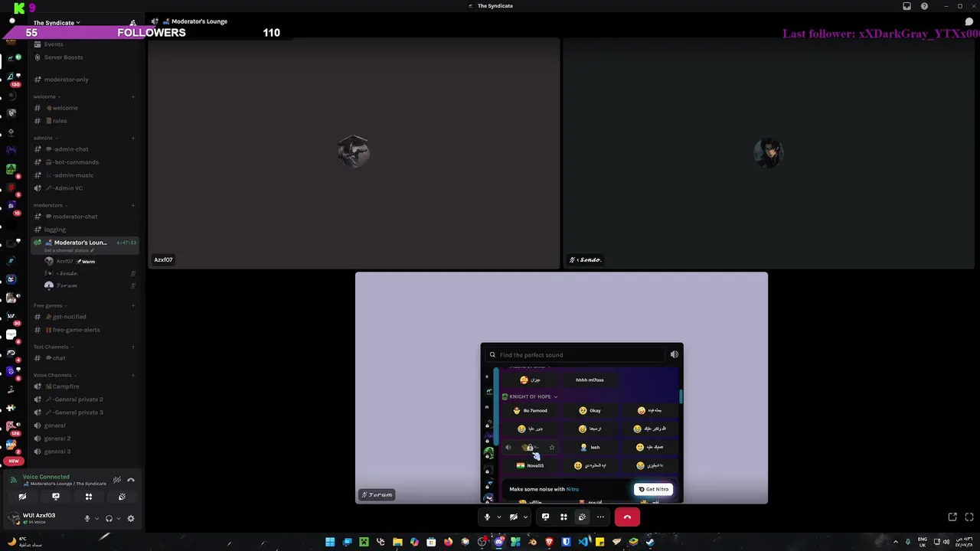Viewport: 980px width, 551px height.
Task: Collapse the moderators category
Action: coord(50,205)
